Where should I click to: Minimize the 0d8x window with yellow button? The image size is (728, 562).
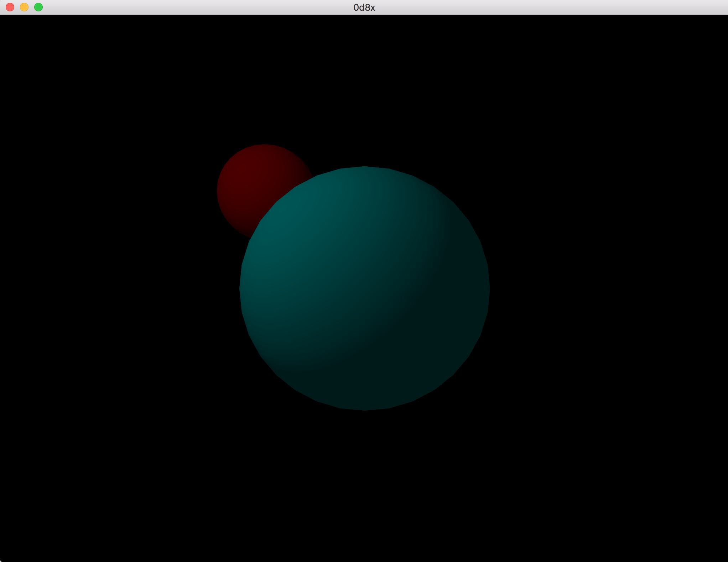[x=24, y=7]
